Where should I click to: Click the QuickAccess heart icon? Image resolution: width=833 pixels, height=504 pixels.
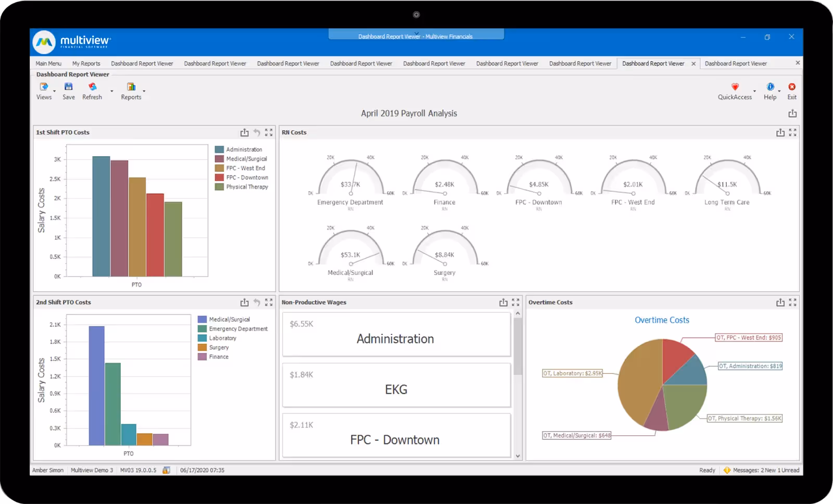click(x=735, y=87)
